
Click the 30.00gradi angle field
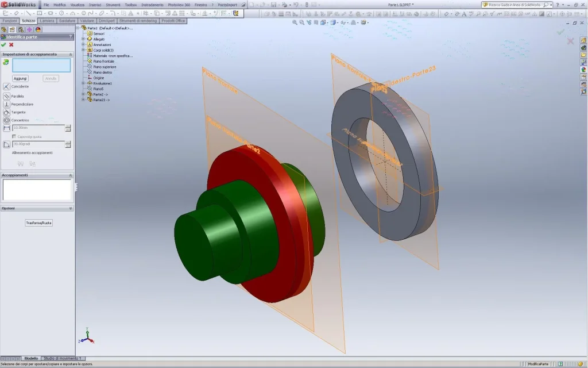[x=38, y=144]
